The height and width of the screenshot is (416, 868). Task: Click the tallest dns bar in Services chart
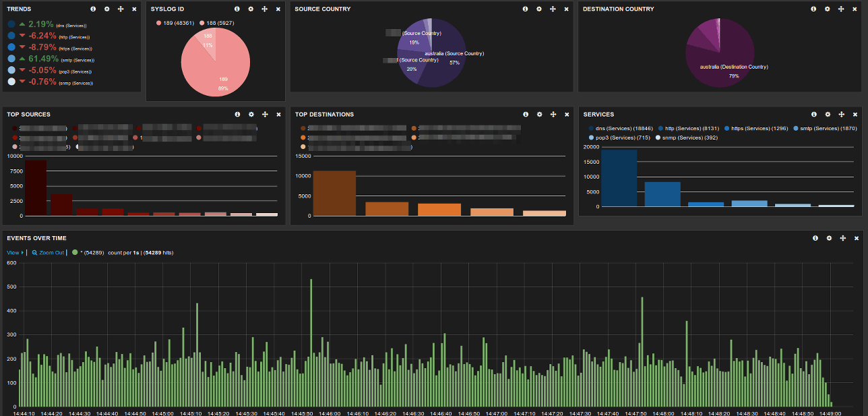click(x=619, y=178)
